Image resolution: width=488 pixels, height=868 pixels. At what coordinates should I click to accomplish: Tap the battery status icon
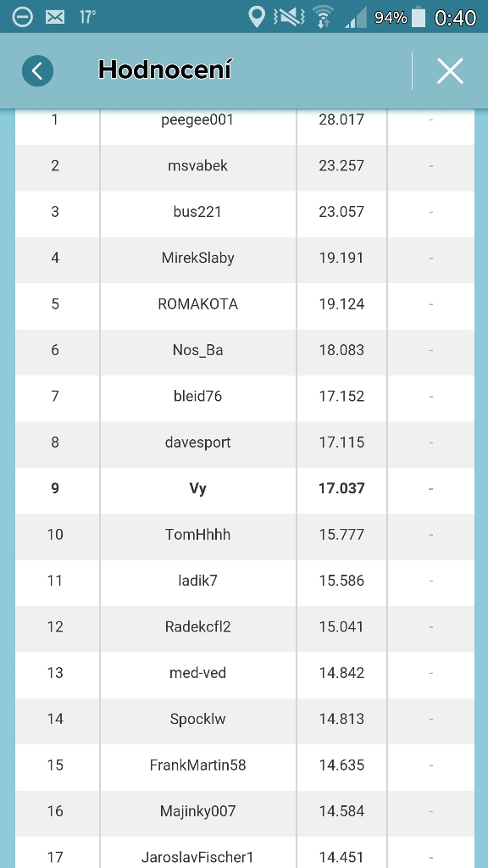(419, 17)
